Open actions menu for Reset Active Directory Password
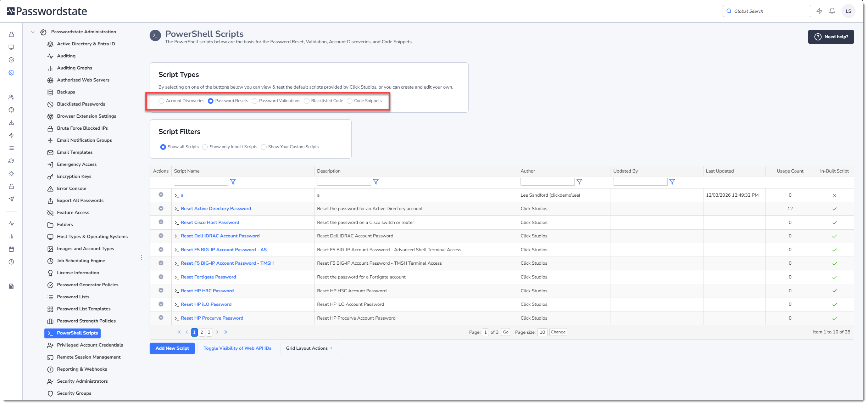This screenshot has width=868, height=405. [x=161, y=208]
